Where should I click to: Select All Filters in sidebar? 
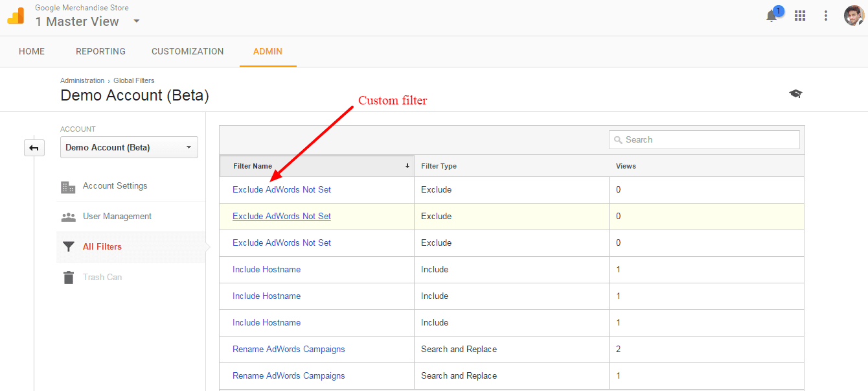(x=102, y=247)
